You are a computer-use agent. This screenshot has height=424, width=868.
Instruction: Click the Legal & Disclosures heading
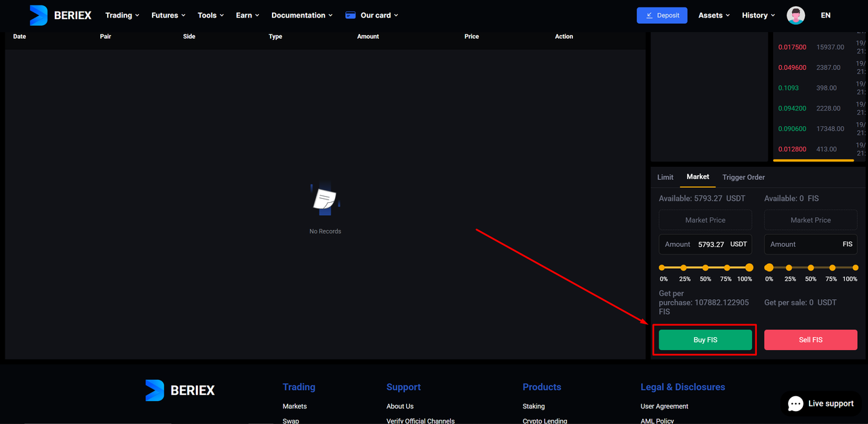683,387
